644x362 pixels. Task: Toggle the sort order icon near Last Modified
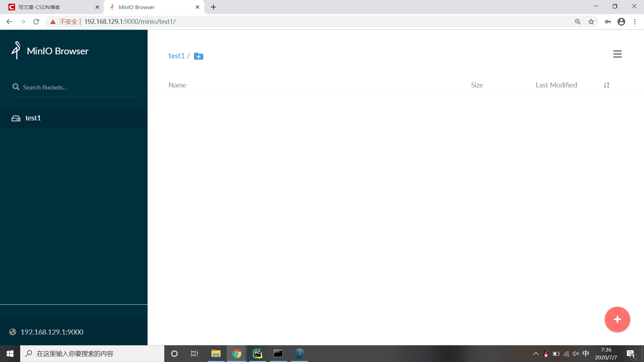[x=606, y=85]
